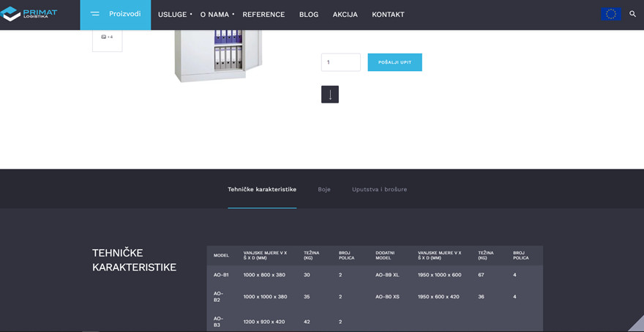Click the Primat Logistika logo

click(x=29, y=14)
